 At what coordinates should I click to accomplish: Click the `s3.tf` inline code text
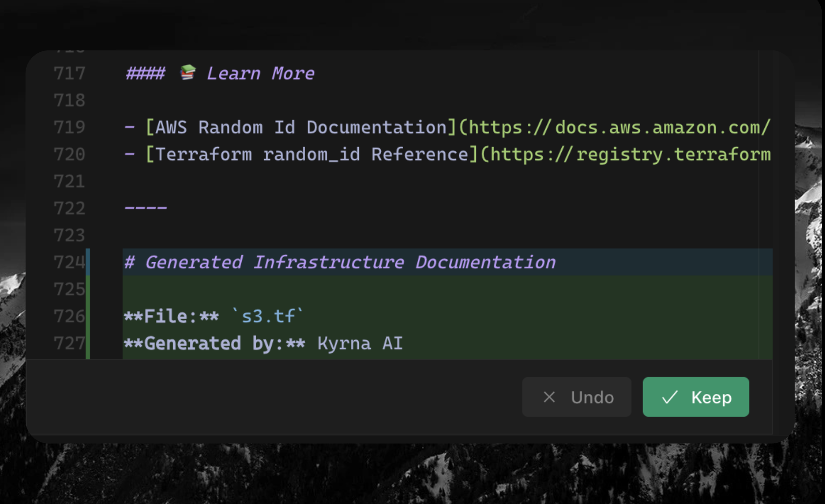pos(268,316)
